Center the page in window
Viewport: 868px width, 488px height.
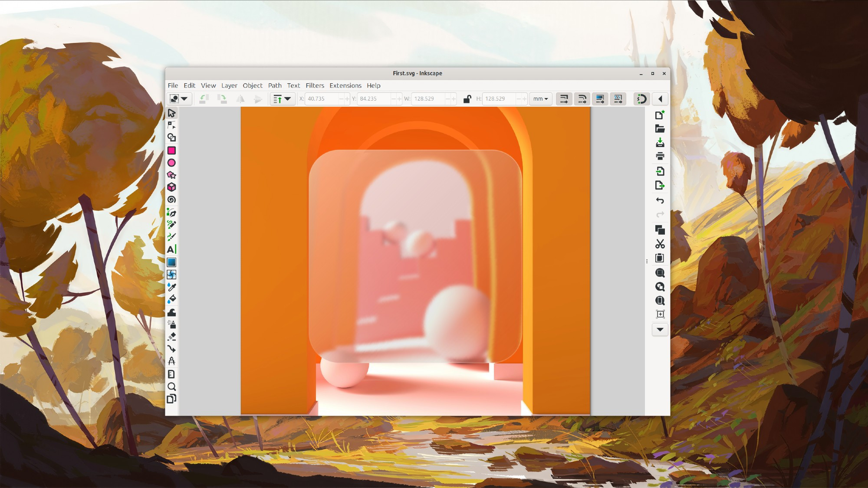pyautogui.click(x=660, y=314)
